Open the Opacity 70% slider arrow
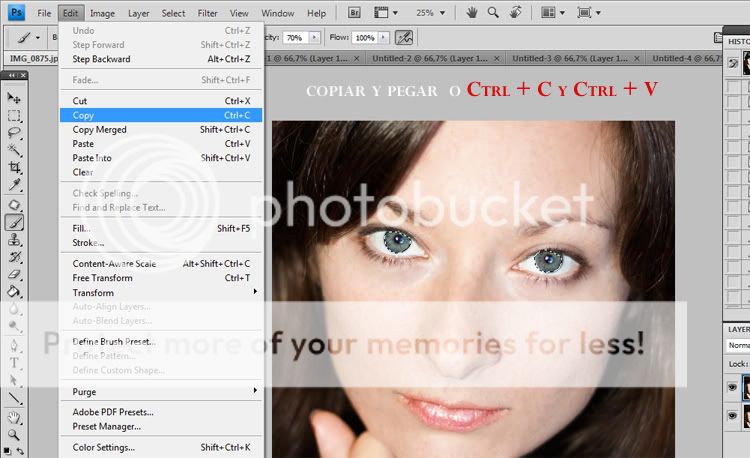 (x=314, y=38)
